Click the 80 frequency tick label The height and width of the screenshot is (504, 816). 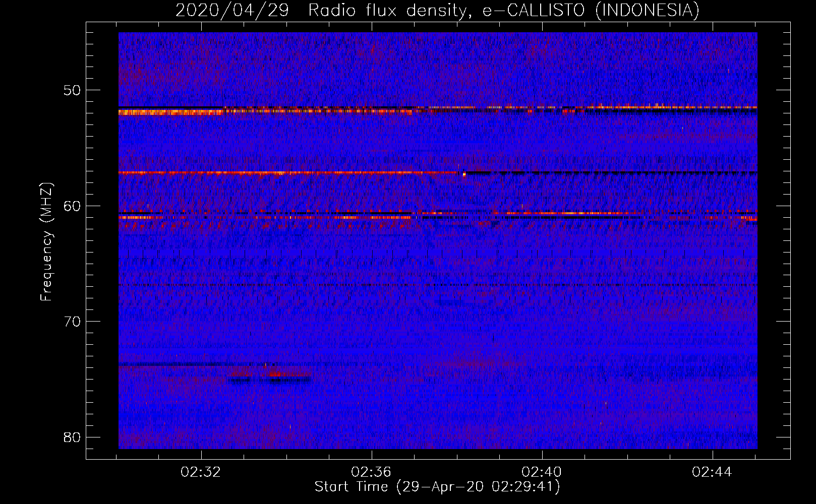[72, 437]
